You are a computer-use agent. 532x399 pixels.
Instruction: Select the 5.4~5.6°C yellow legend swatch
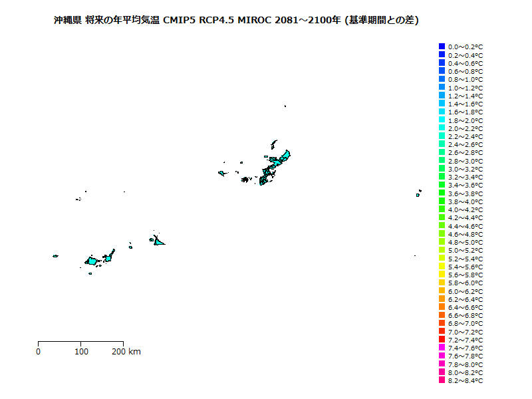(x=442, y=266)
